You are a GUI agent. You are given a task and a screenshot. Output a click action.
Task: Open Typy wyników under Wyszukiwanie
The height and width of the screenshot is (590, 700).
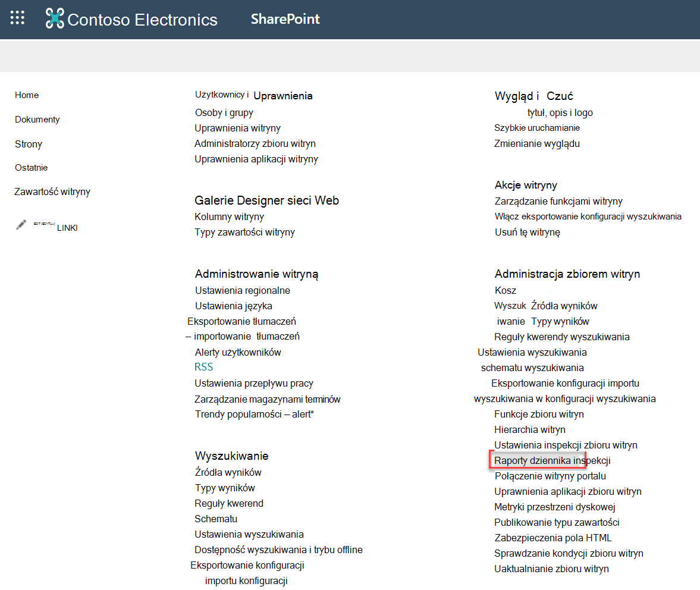click(x=225, y=488)
